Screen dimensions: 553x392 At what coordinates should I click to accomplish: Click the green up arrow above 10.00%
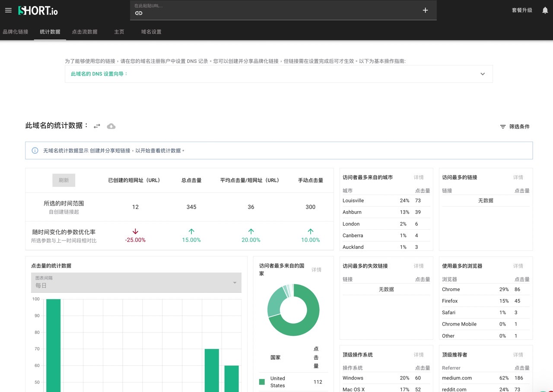click(x=311, y=231)
